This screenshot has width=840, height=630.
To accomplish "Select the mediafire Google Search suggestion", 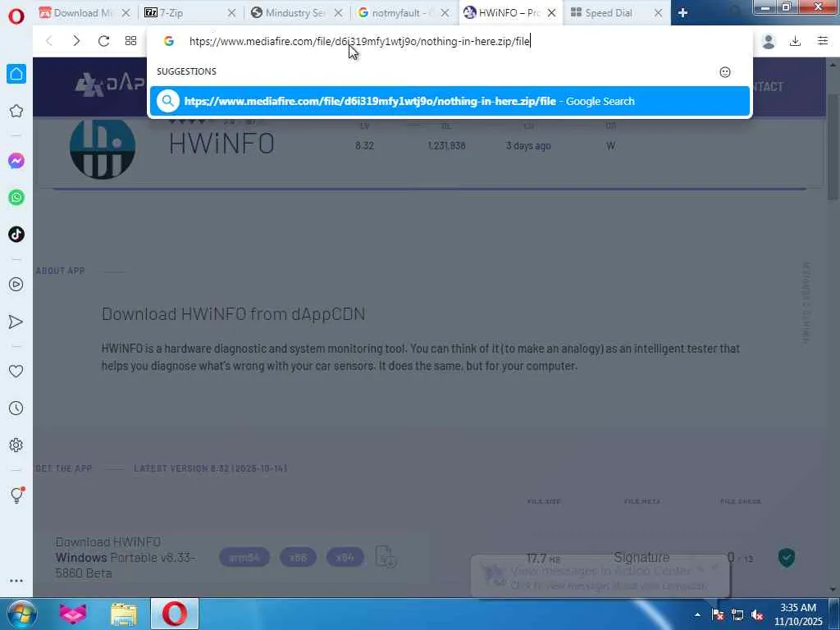I will [450, 101].
